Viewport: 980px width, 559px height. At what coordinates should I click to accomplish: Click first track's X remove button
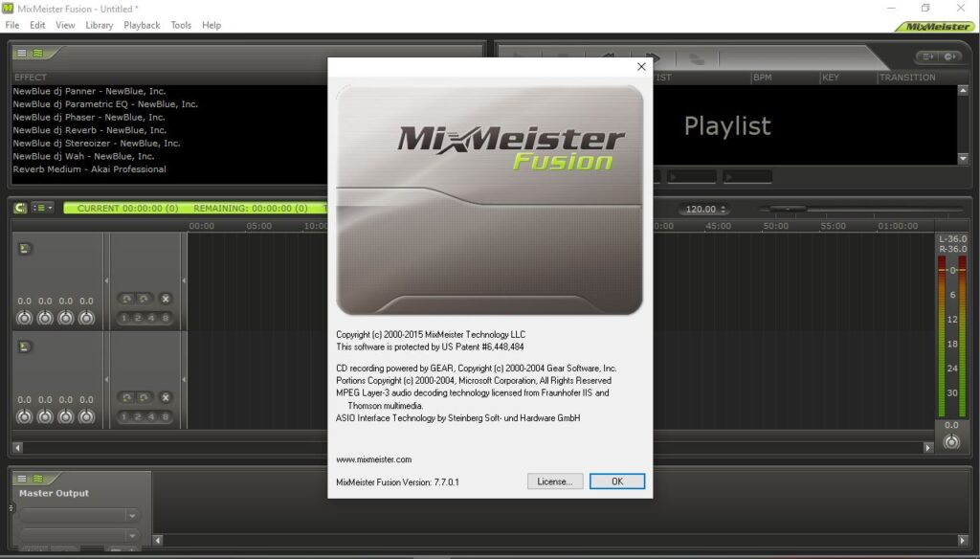point(166,299)
